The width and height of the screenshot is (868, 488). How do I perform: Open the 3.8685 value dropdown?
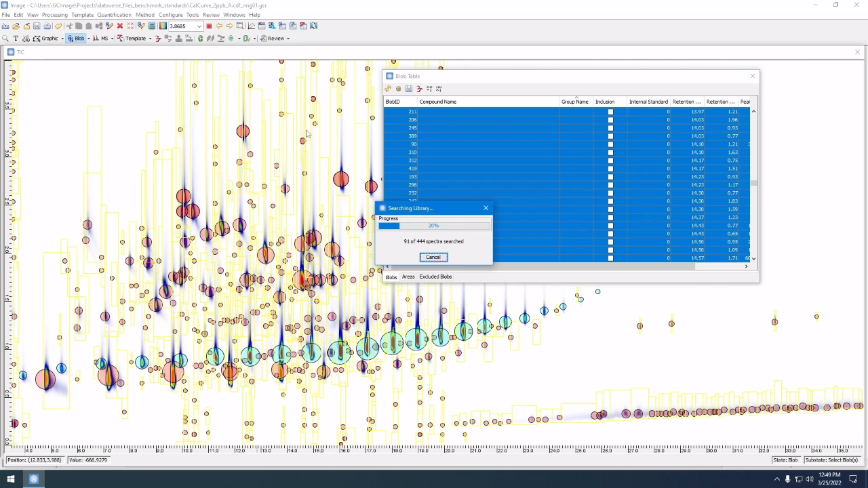click(x=199, y=26)
